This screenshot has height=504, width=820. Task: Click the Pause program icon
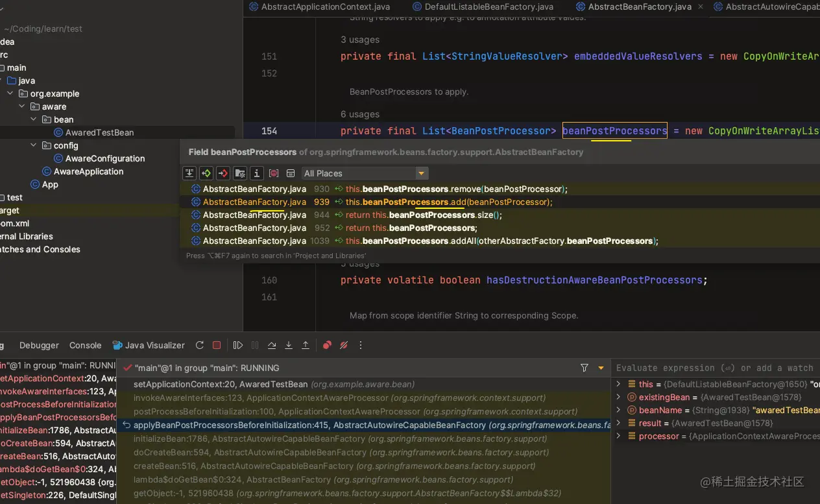click(255, 345)
